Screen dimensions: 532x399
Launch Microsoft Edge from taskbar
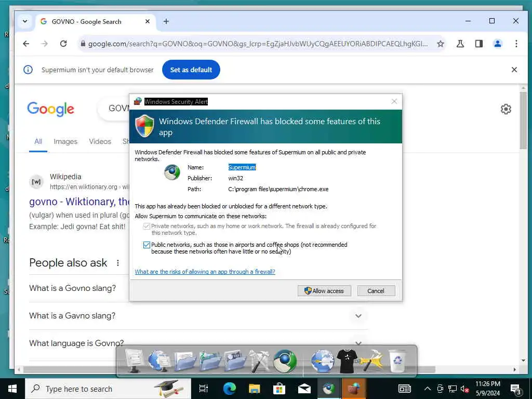[x=229, y=389]
